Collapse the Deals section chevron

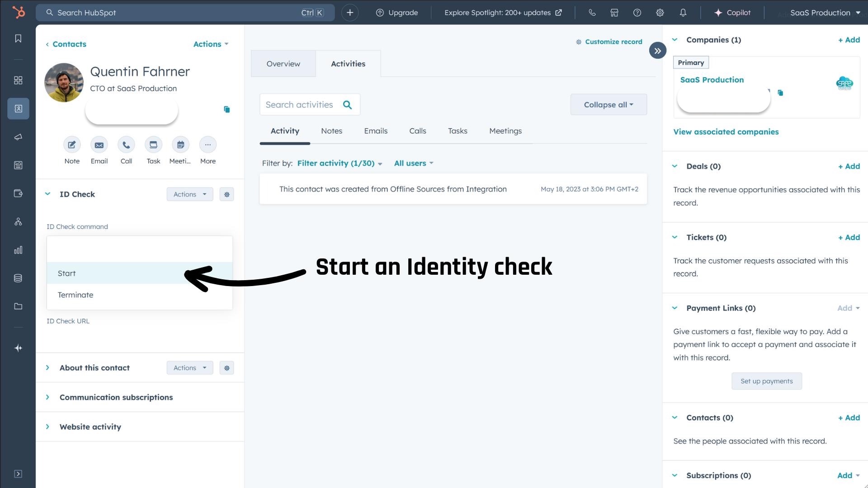click(x=675, y=166)
